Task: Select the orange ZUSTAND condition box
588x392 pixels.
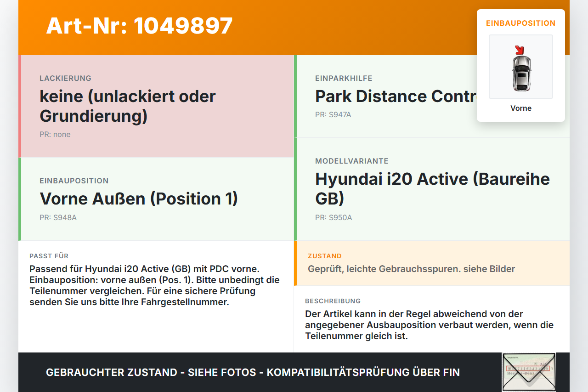Action: click(432, 263)
